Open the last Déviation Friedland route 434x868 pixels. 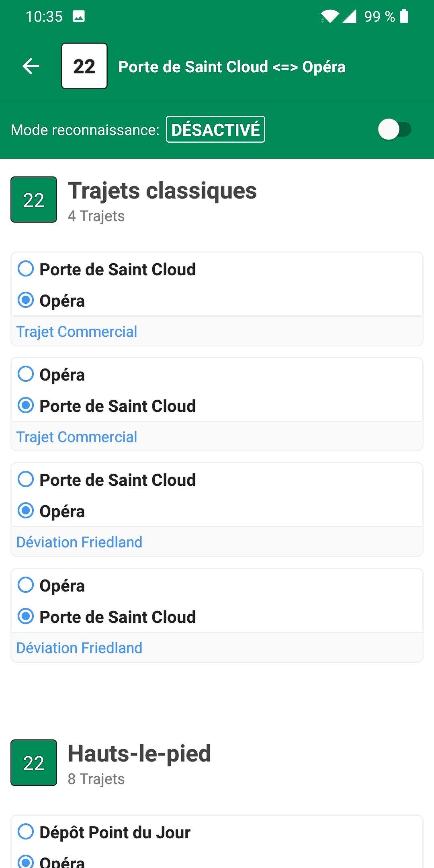point(79,648)
